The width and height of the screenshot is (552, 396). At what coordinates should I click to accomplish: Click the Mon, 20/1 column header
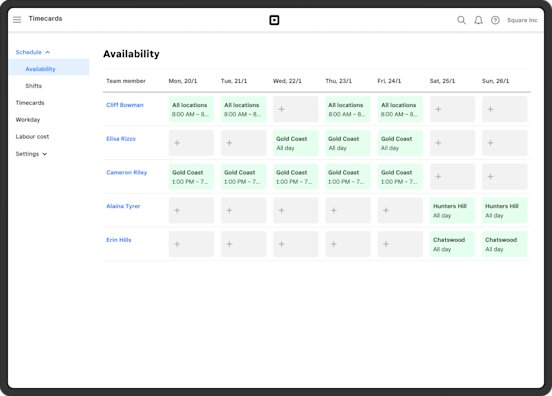(183, 81)
